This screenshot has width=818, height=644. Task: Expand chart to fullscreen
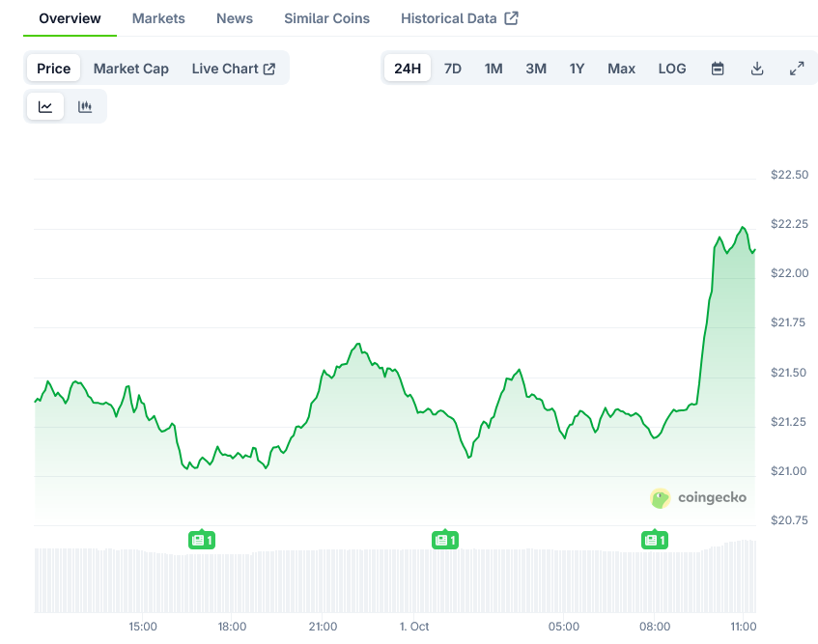[x=797, y=69]
